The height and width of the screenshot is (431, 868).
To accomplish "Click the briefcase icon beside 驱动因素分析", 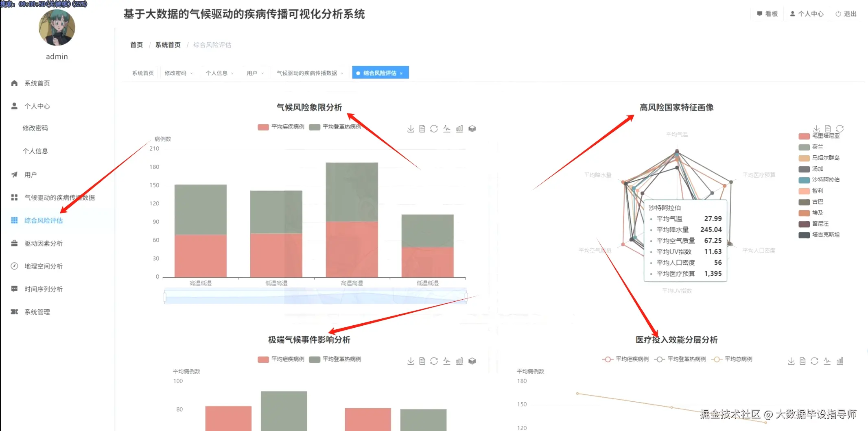I will tap(14, 243).
